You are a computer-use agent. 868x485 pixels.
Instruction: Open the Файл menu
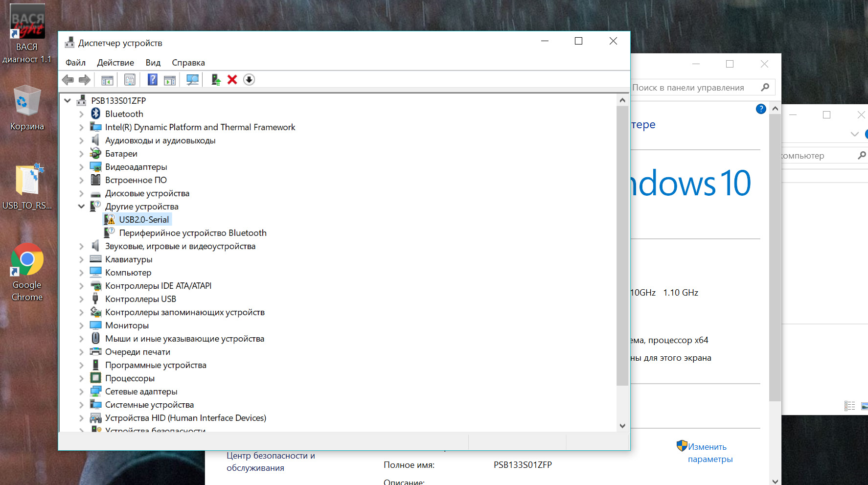tap(75, 63)
